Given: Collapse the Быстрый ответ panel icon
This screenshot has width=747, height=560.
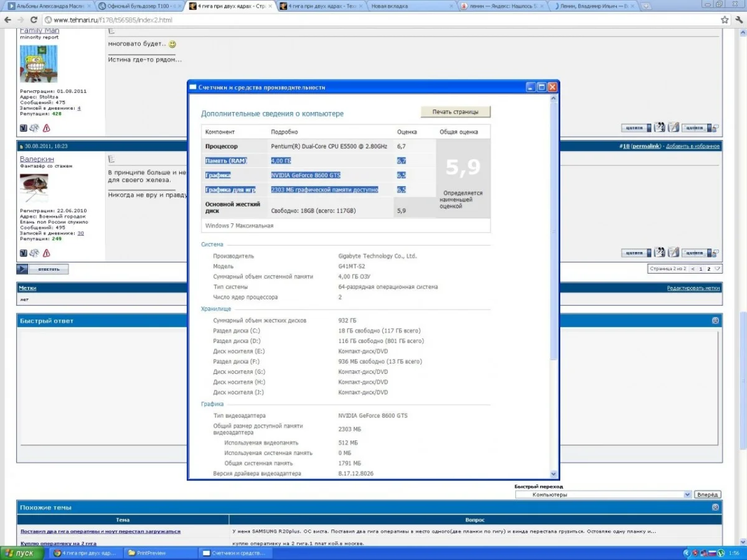Looking at the screenshot, I should [715, 321].
